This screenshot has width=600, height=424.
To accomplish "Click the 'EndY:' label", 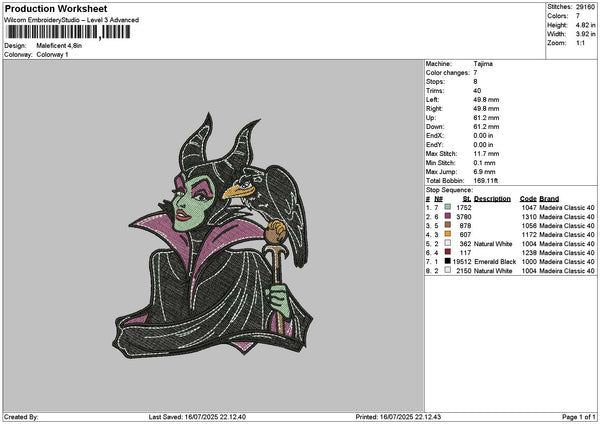I will point(434,145).
